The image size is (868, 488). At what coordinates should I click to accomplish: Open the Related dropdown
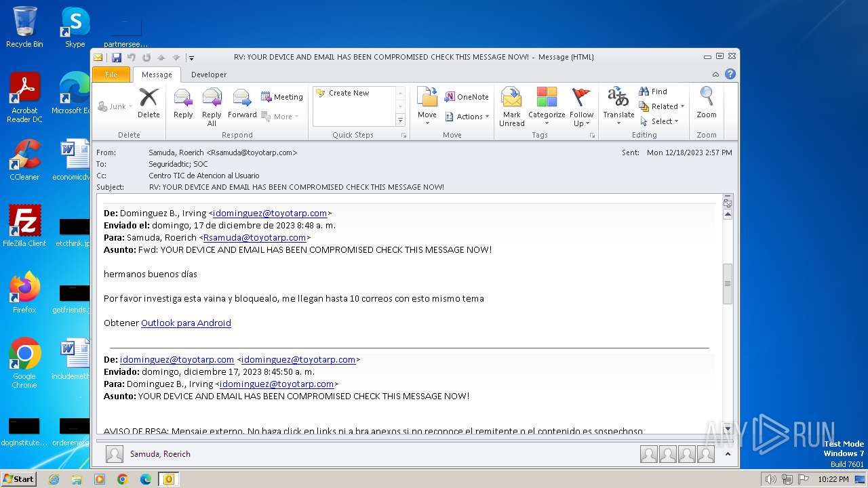[x=662, y=106]
